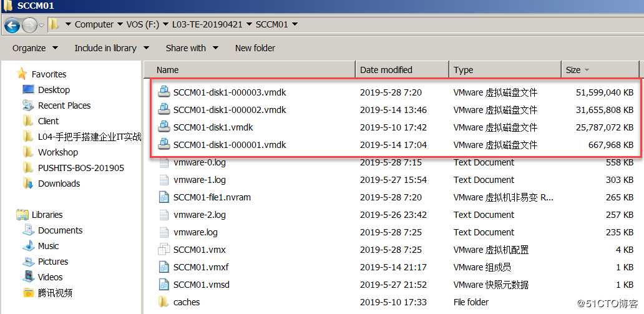Select the Libraries icon in sidebar

tap(22, 215)
